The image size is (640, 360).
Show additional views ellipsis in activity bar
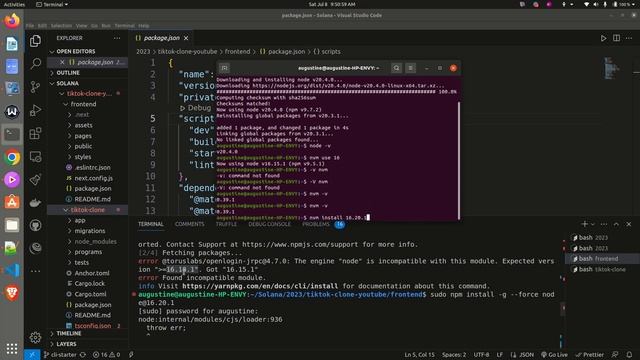click(x=36, y=271)
